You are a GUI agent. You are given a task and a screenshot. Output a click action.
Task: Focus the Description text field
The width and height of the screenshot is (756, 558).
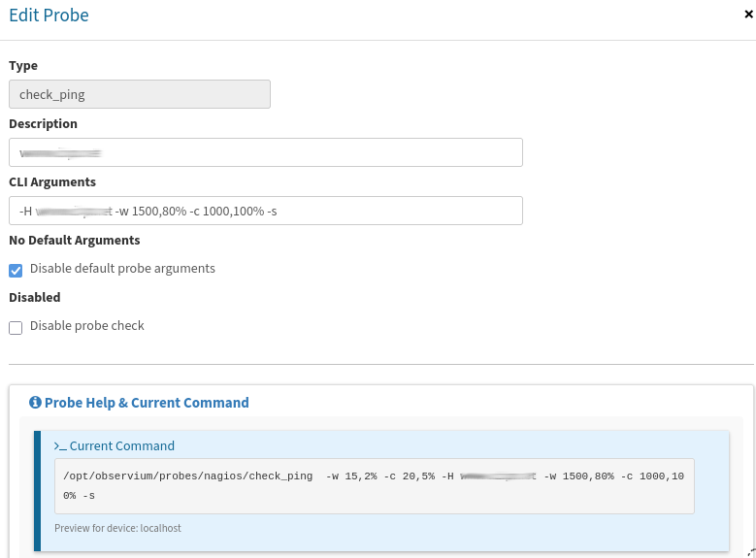coord(265,152)
